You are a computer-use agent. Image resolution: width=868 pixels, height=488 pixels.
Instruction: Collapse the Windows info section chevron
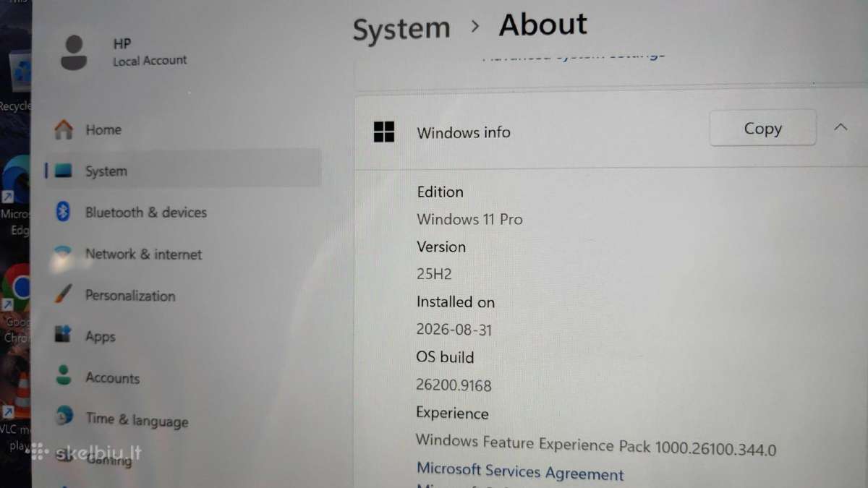(x=841, y=127)
